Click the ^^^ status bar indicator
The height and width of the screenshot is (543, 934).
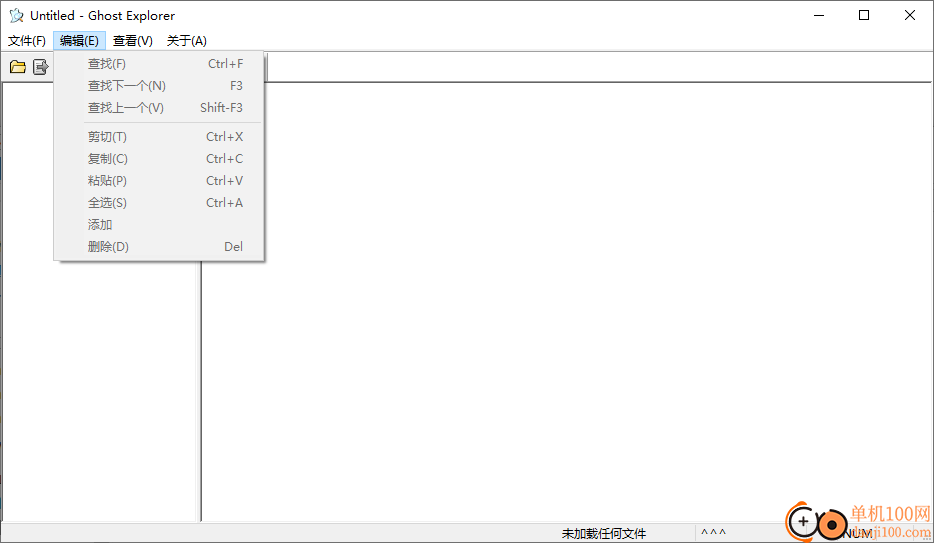[713, 533]
